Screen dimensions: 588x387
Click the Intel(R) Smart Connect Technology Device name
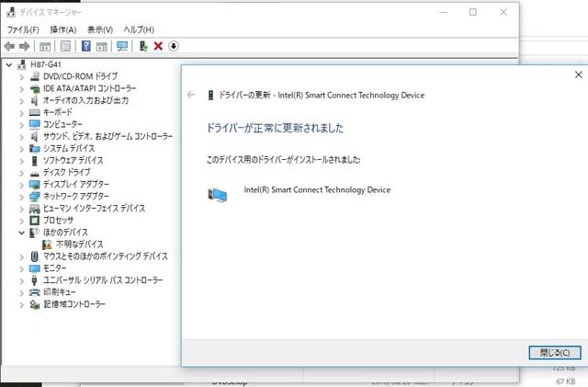(317, 190)
